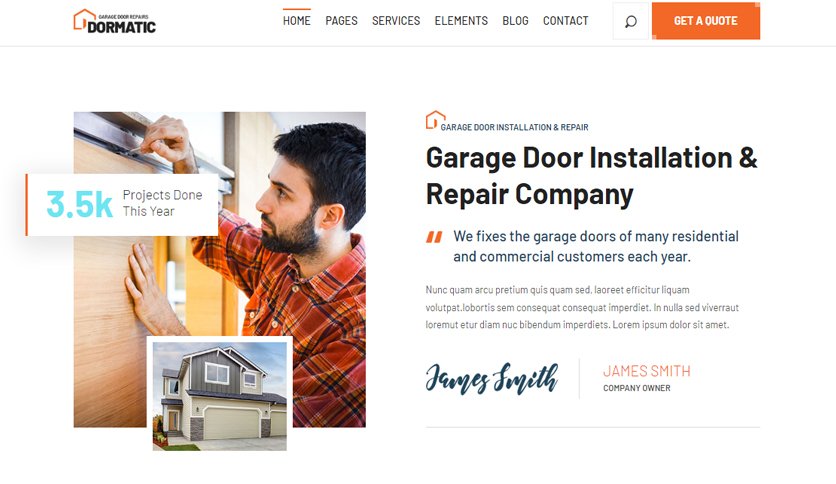Click the Get a Quote button
Viewport: 836px width, 484px height.
pos(706,21)
